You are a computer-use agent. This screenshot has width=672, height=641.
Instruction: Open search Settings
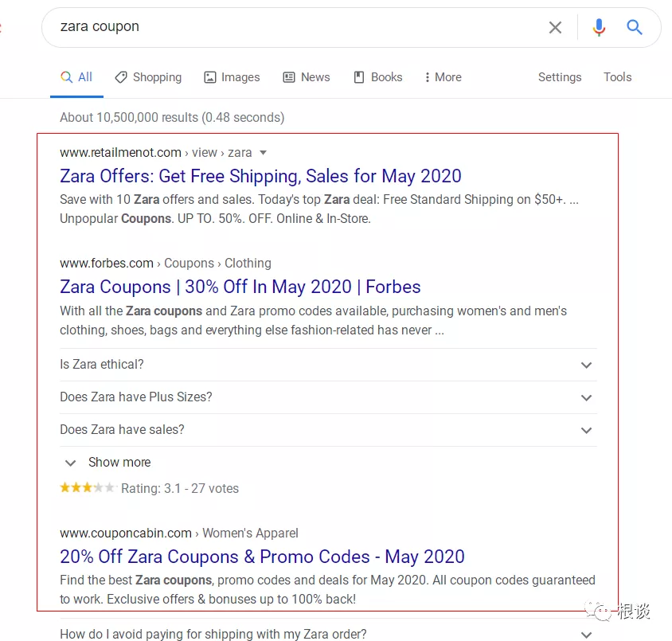click(x=560, y=77)
